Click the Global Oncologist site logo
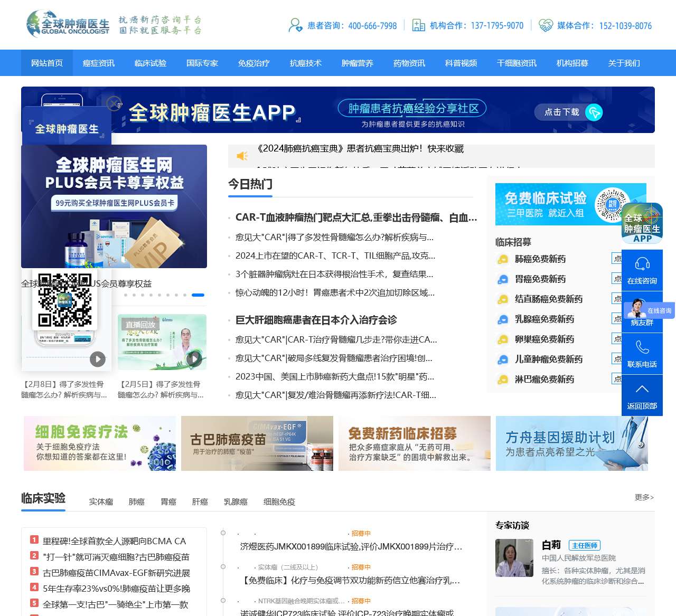 point(69,24)
